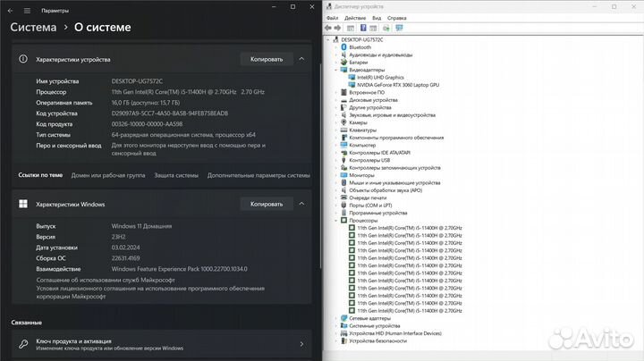Open the Действие menu
Image resolution: width=644 pixels, height=361 pixels.
click(355, 18)
